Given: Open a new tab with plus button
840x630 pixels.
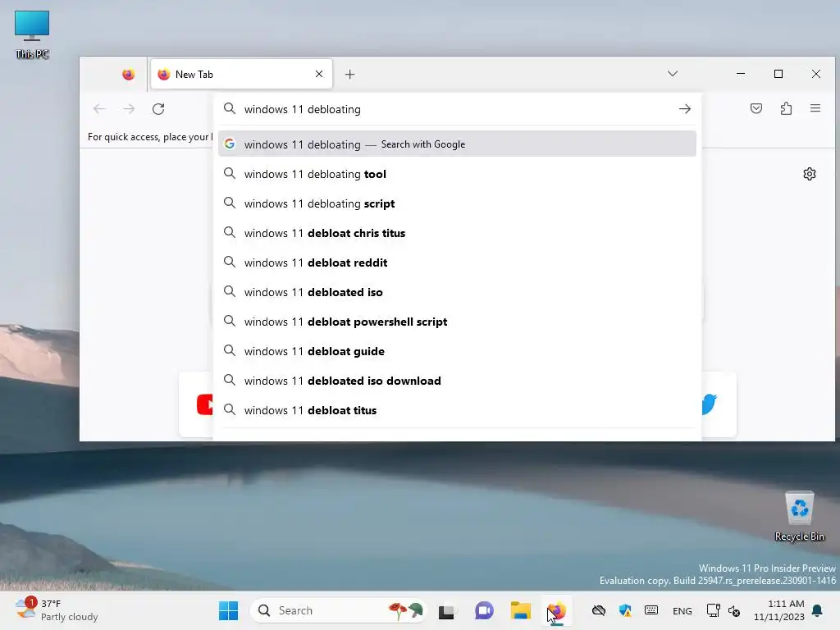Looking at the screenshot, I should pos(349,75).
